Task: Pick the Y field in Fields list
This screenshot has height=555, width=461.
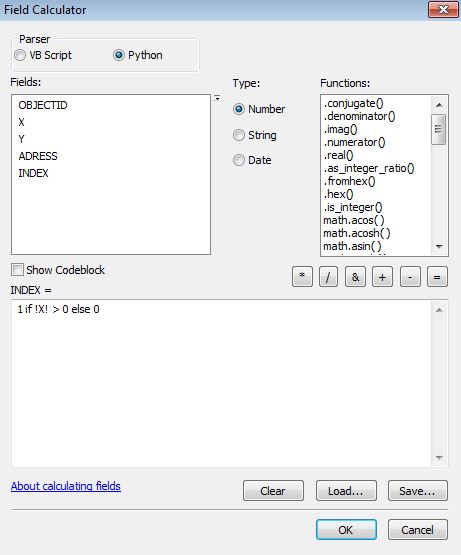Action: [22, 139]
